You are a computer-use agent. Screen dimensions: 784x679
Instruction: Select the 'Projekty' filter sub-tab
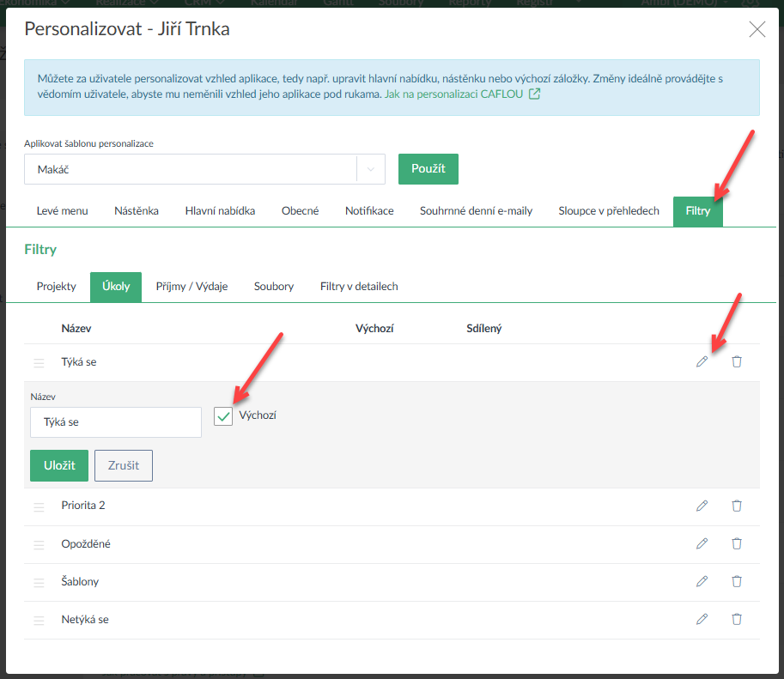click(x=56, y=287)
